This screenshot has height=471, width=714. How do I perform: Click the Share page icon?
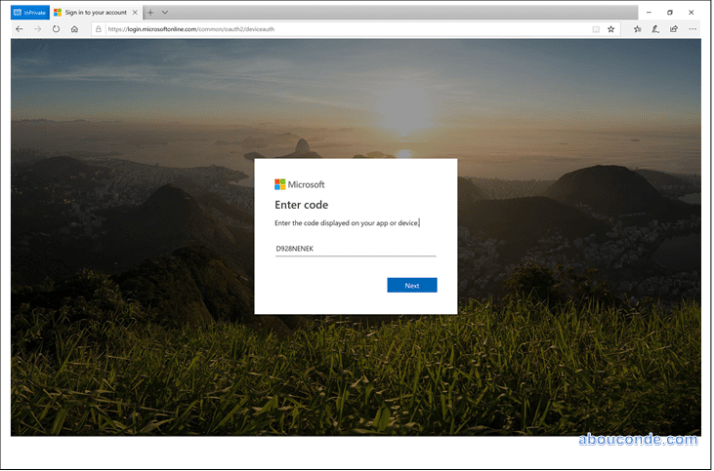pyautogui.click(x=674, y=29)
